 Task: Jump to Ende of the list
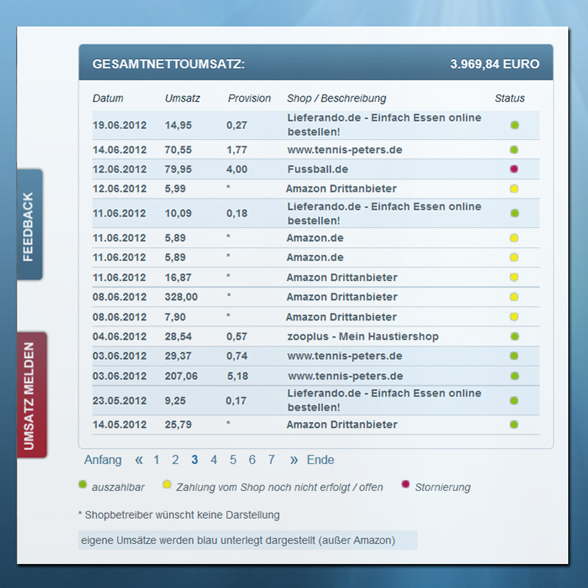pyautogui.click(x=320, y=460)
